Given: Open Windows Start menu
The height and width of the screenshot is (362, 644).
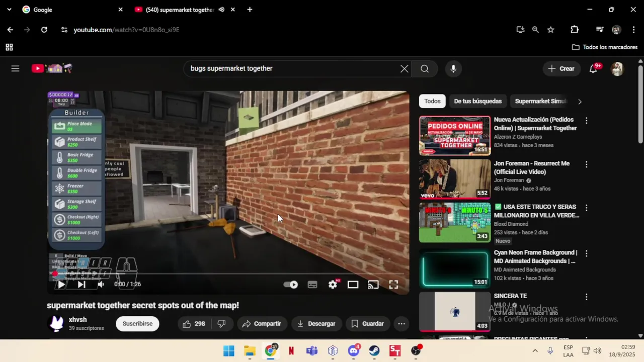Looking at the screenshot, I should pyautogui.click(x=229, y=350).
